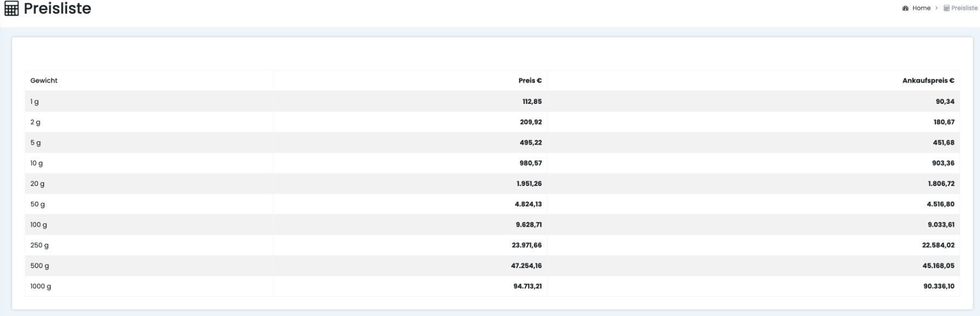Click the 1000 g price 94.713,21
Viewport: 980px width, 316px height.
tap(527, 286)
